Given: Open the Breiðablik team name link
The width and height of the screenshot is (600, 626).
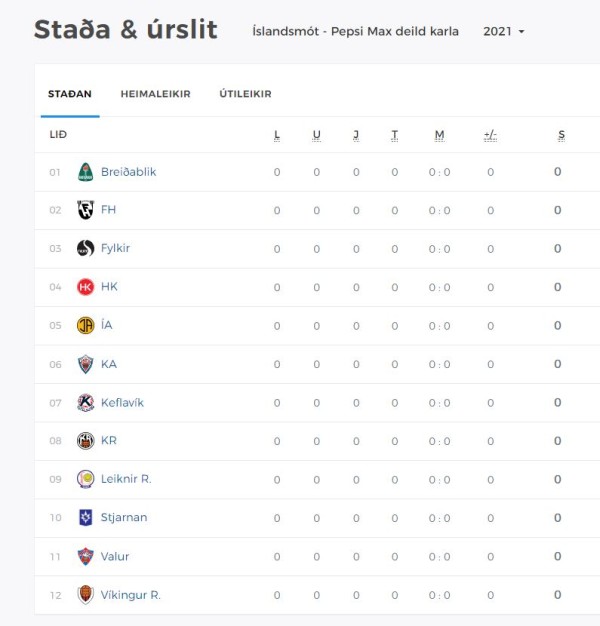Looking at the screenshot, I should coord(128,172).
